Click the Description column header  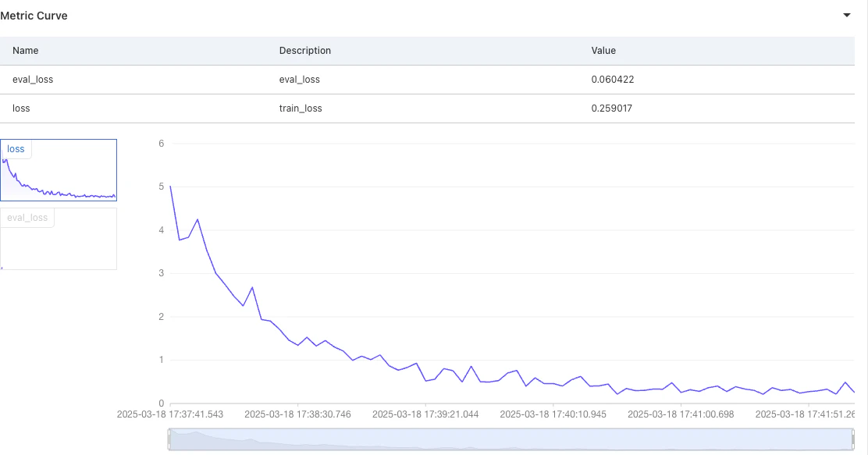305,51
